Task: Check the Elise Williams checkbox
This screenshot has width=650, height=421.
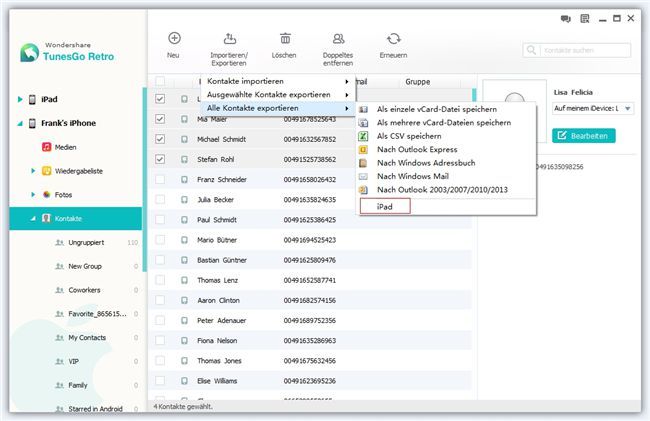Action: [x=160, y=381]
